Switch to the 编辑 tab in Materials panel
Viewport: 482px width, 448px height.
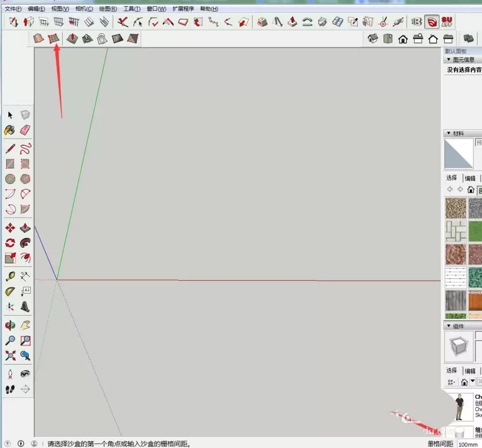pos(470,177)
